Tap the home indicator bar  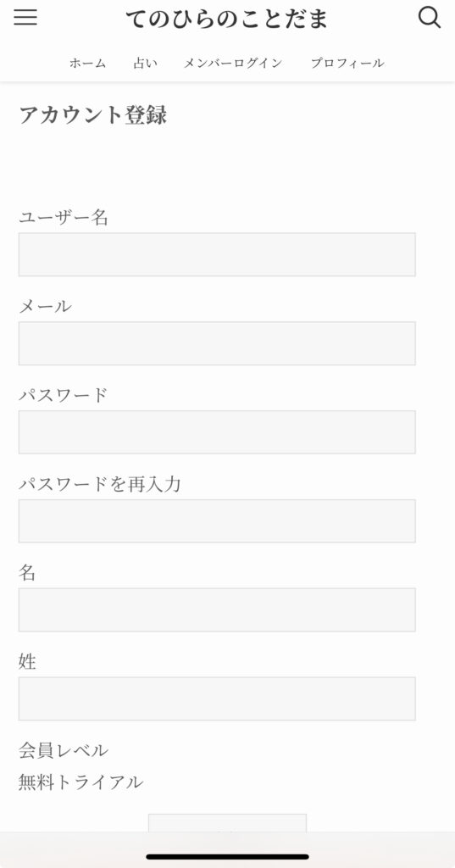point(227,857)
